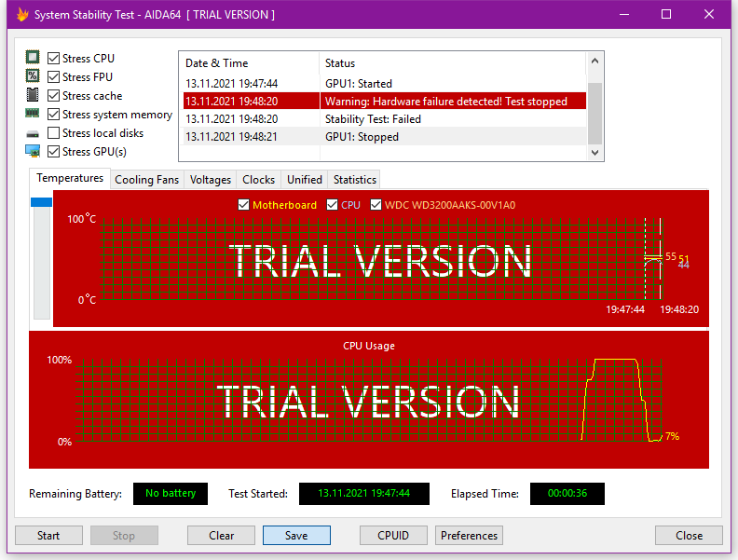This screenshot has height=560, width=738.
Task: Click the disk drive icon beside Stress local disks
Action: click(x=33, y=134)
